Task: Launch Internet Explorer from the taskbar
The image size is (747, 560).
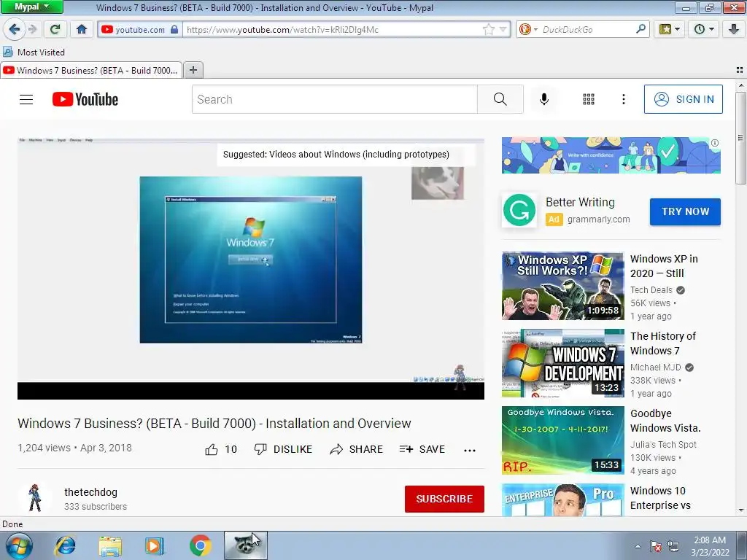Action: pyautogui.click(x=65, y=545)
